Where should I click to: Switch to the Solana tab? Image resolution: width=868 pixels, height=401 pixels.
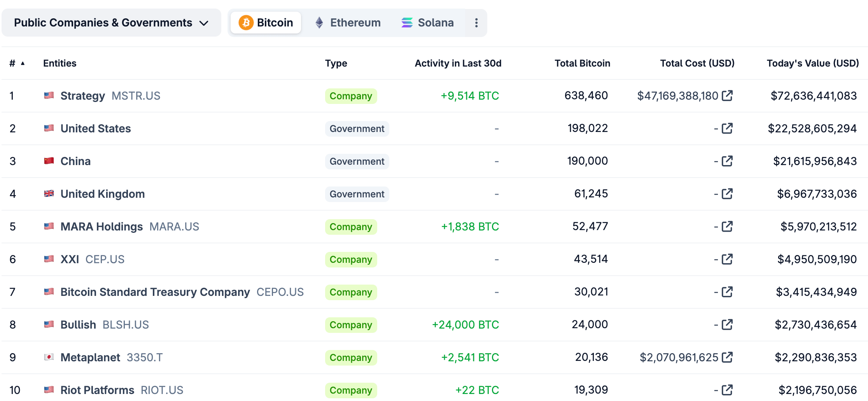435,23
